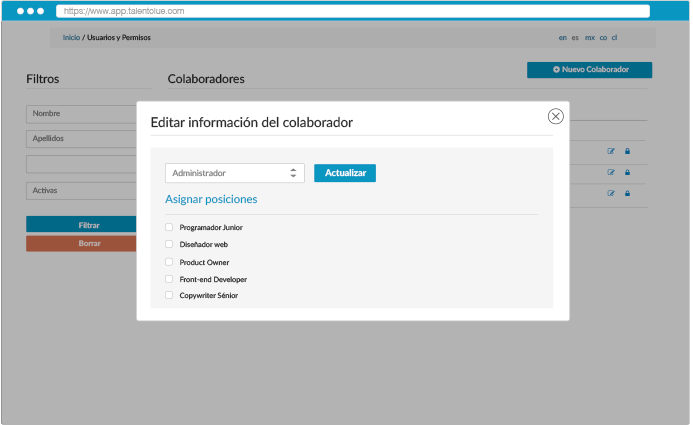Open the Activas status filter dropdown
This screenshot has height=425, width=693.
coord(80,190)
